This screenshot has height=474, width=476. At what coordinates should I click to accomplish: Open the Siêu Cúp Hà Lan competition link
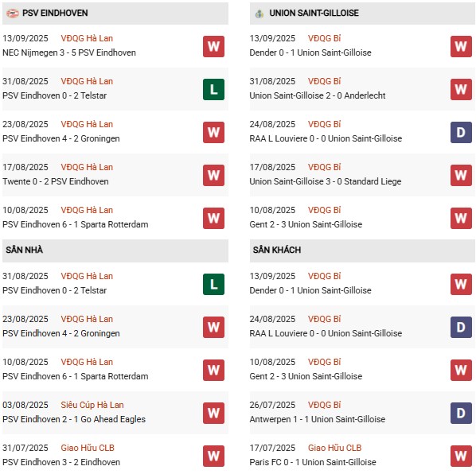pos(92,405)
